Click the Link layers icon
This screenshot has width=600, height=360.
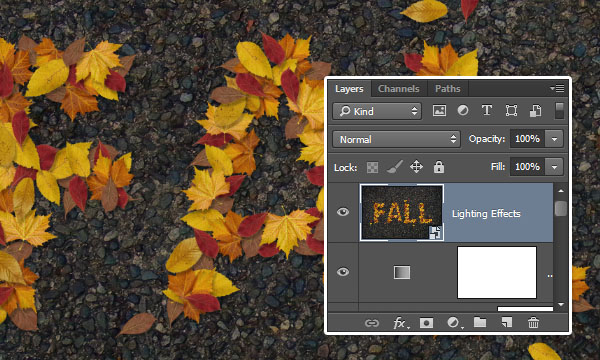click(x=372, y=323)
